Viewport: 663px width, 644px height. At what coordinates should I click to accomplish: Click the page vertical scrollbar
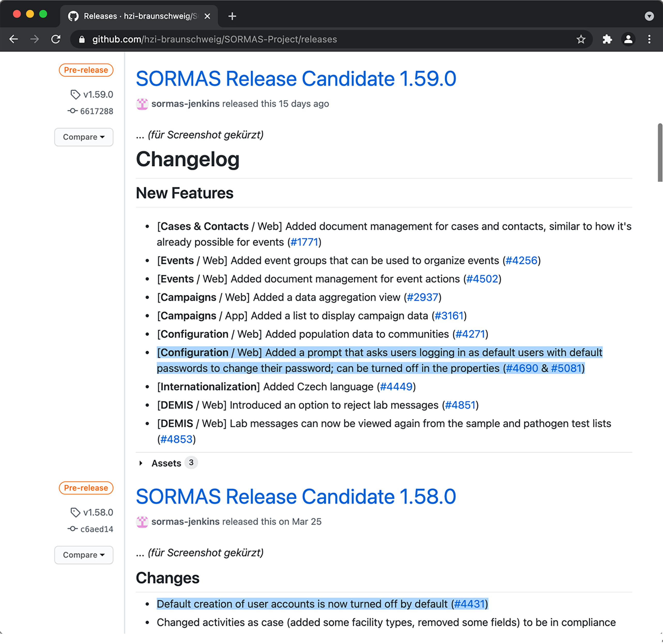pos(660,153)
